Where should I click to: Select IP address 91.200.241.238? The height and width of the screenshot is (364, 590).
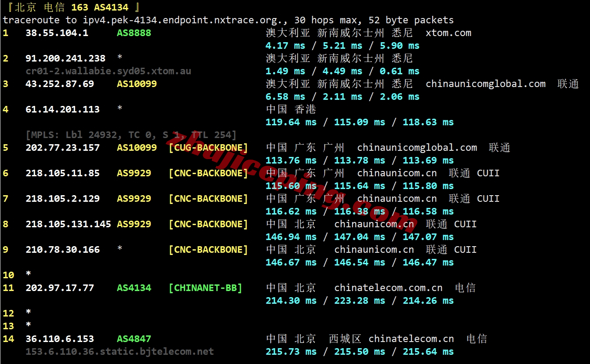tap(66, 58)
